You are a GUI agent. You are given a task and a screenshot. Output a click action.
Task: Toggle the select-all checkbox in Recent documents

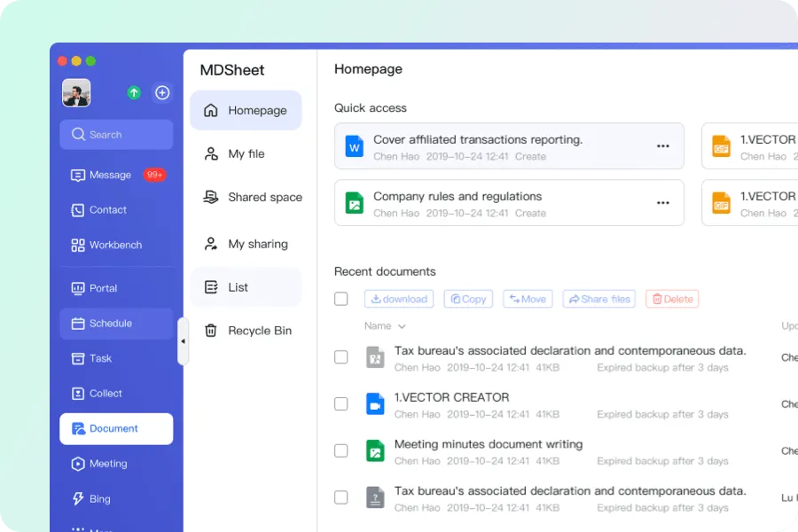pos(341,299)
